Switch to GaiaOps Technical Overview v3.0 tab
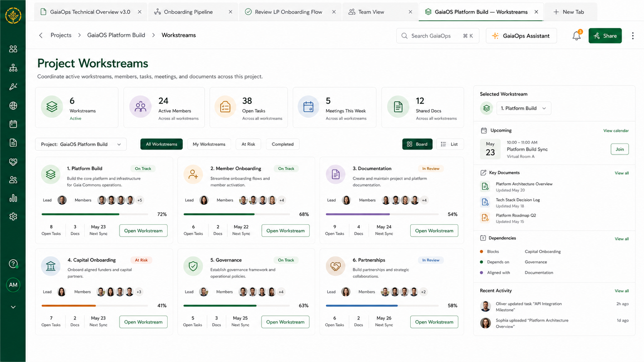This screenshot has height=362, width=644. [x=90, y=12]
